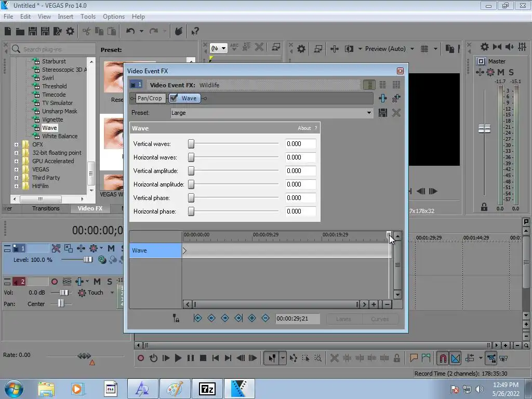The height and width of the screenshot is (399, 532).
Task: Click the Cut scissors icon
Action: 87,32
